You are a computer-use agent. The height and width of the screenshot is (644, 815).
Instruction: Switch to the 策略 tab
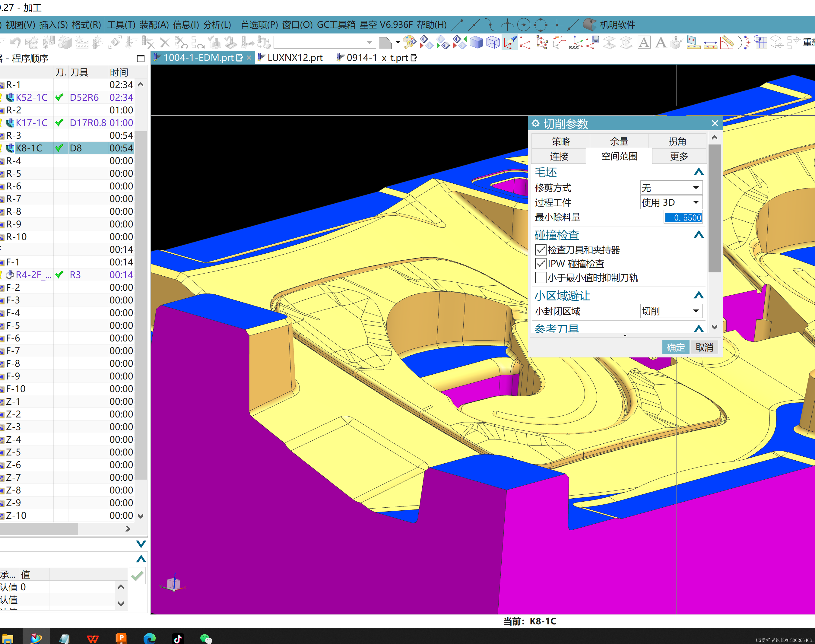coord(560,141)
